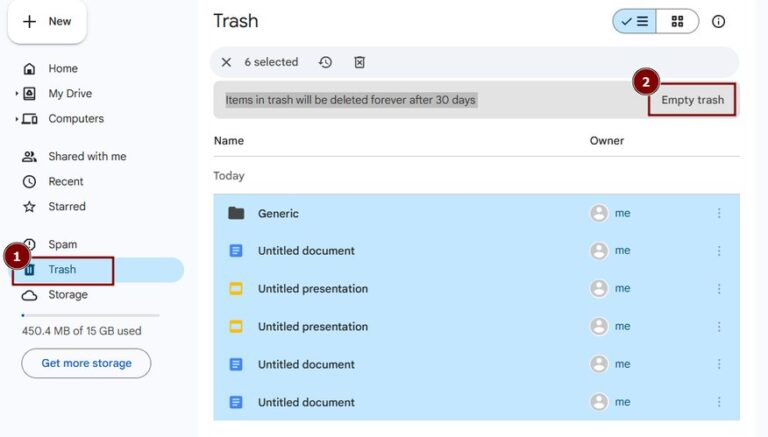Click the Storage cloud icon
Viewport: 768px width, 437px height.
29,295
